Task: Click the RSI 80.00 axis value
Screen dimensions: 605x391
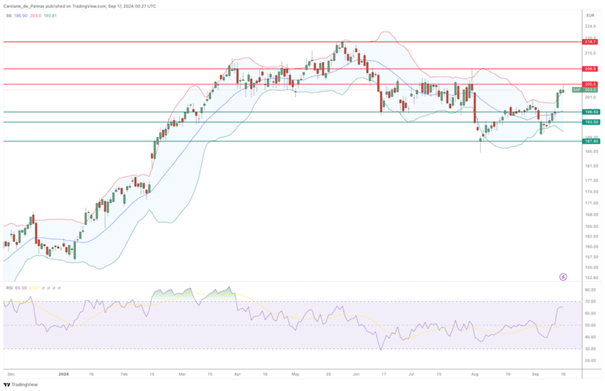Action: point(590,289)
